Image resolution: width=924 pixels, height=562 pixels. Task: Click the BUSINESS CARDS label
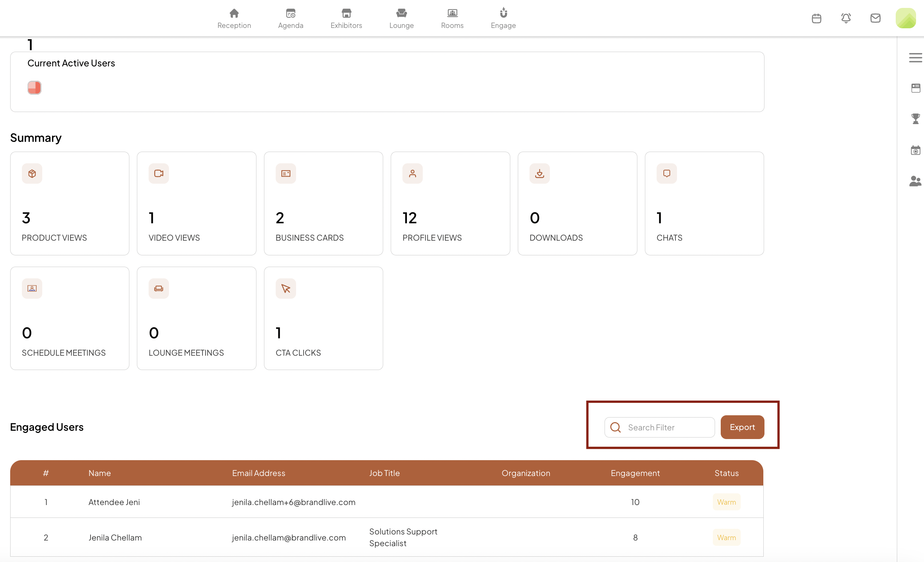coord(310,238)
